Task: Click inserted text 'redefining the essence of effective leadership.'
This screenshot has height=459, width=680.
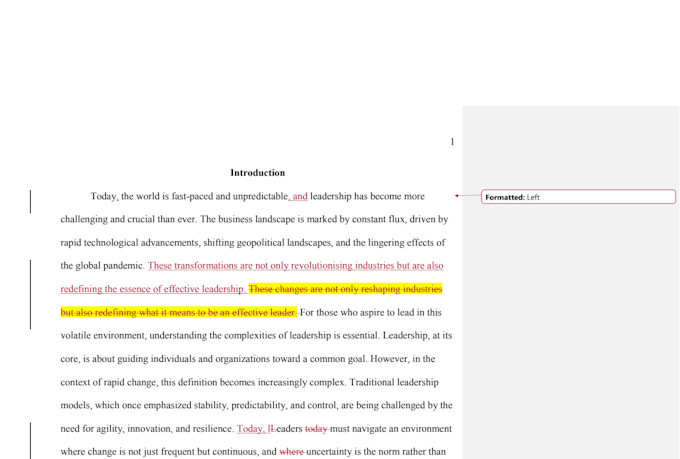Action: pyautogui.click(x=153, y=289)
